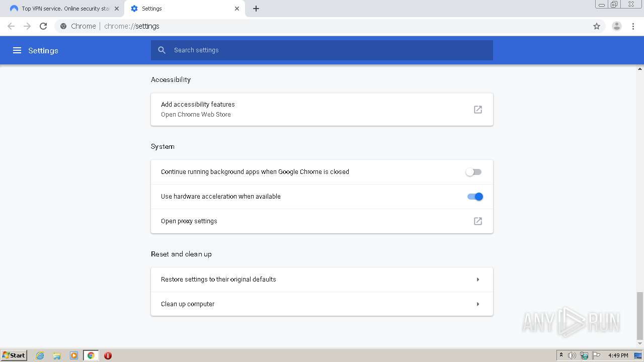Click Restore settings to their original defaults text

[x=218, y=280]
